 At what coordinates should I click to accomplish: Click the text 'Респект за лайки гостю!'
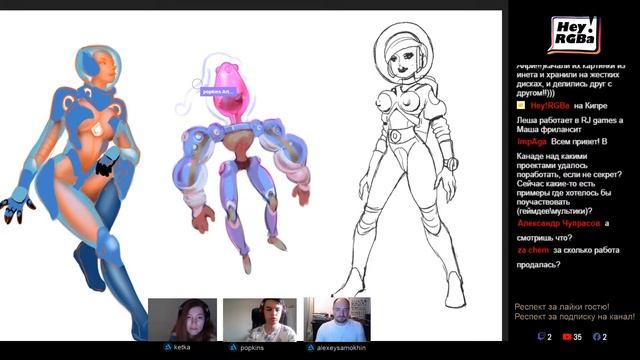click(x=562, y=307)
